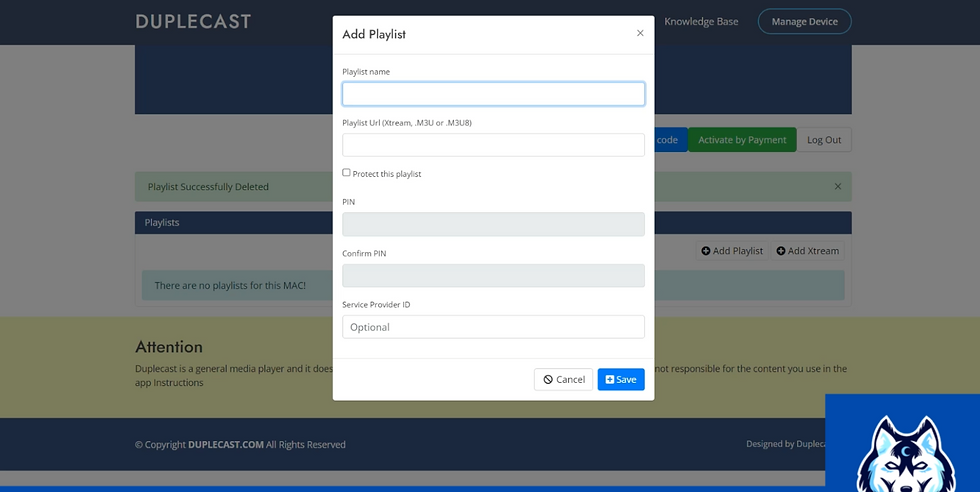This screenshot has height=492, width=980.
Task: Close the Add Playlist dialog with X
Action: coord(640,33)
